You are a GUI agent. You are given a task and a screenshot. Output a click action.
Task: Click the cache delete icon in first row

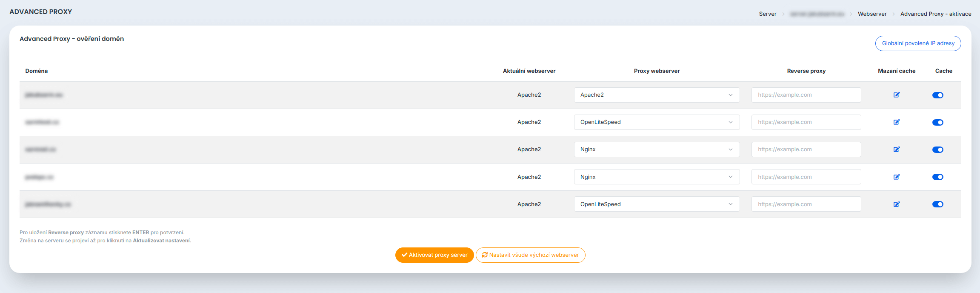click(x=896, y=95)
